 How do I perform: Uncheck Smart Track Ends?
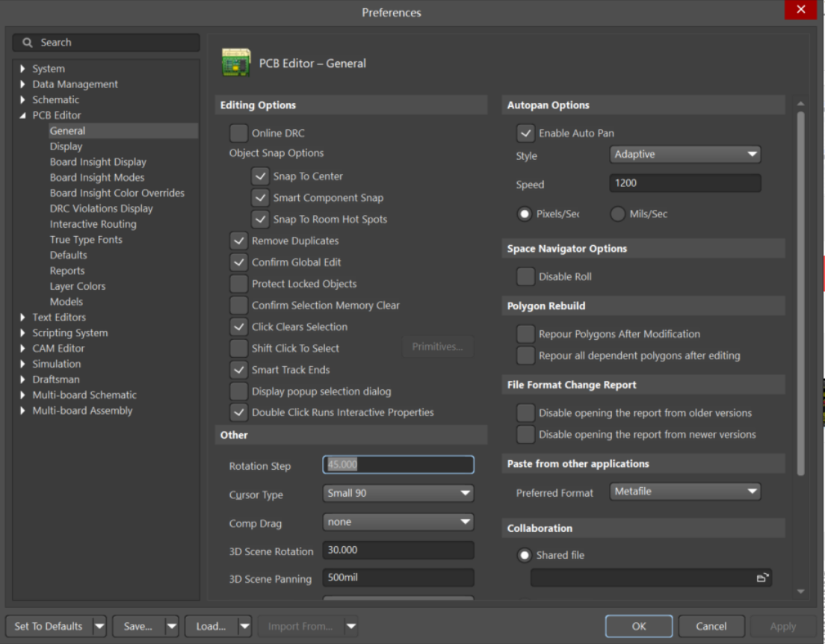tap(238, 370)
